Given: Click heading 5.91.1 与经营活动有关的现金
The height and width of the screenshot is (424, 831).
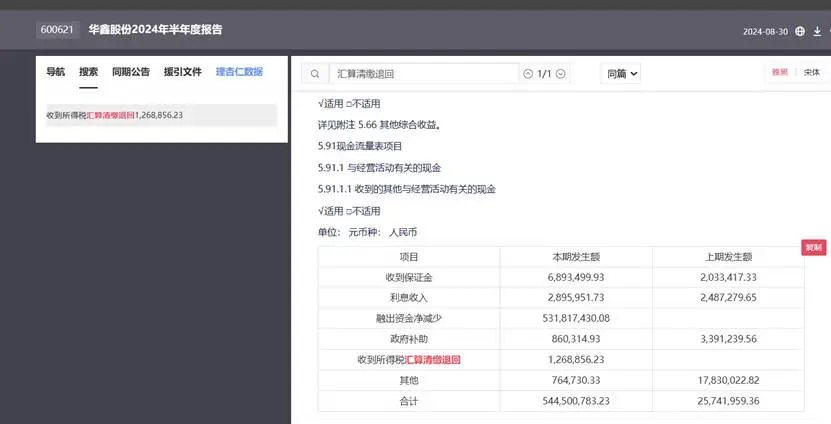Looking at the screenshot, I should (x=379, y=168).
